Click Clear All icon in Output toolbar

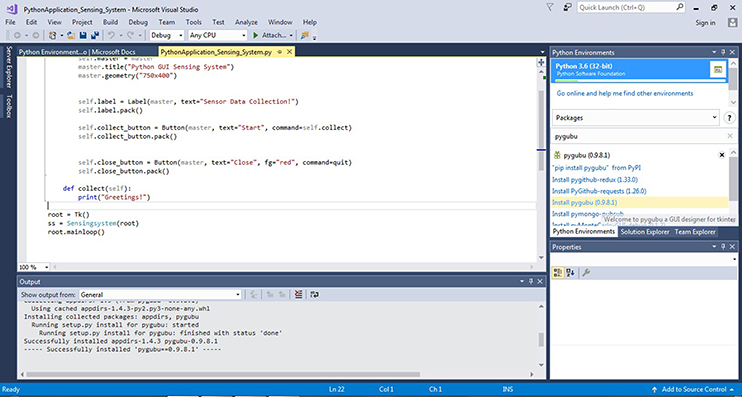[298, 294]
